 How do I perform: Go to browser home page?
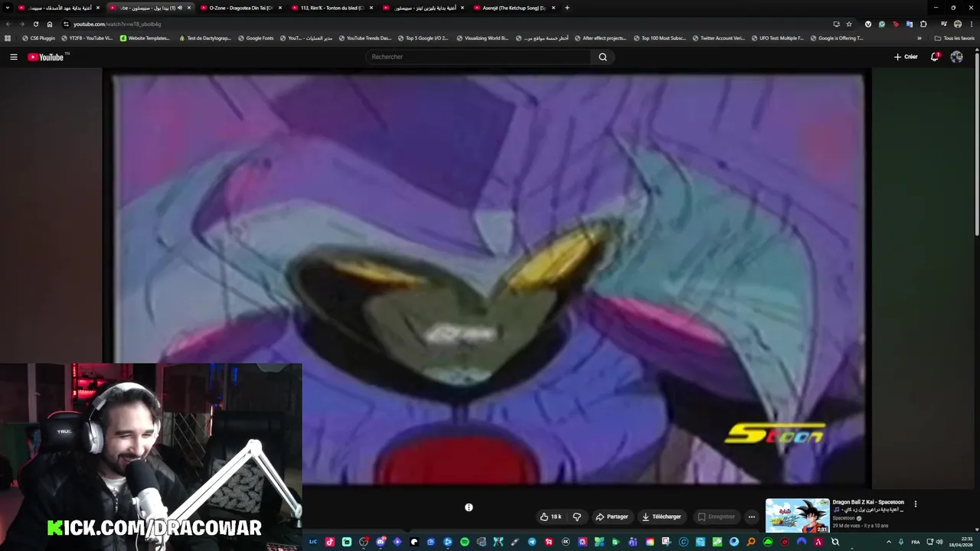[50, 24]
